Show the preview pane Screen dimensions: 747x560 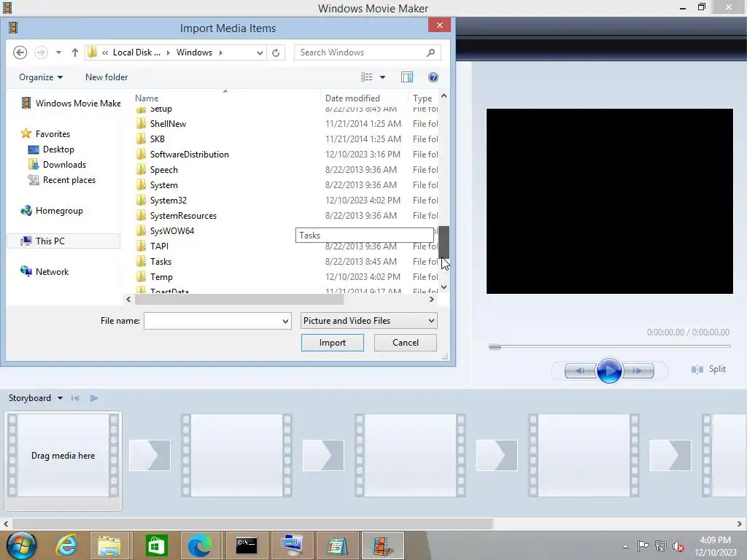[407, 77]
